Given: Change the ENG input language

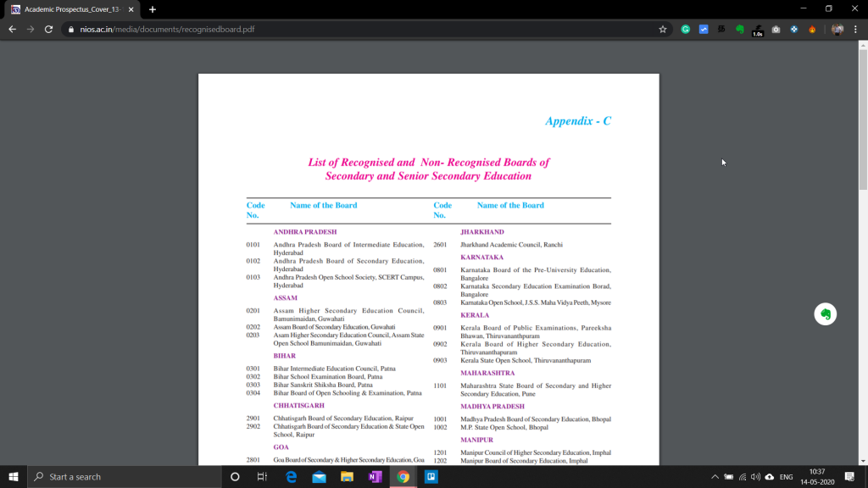Looking at the screenshot, I should (x=786, y=476).
